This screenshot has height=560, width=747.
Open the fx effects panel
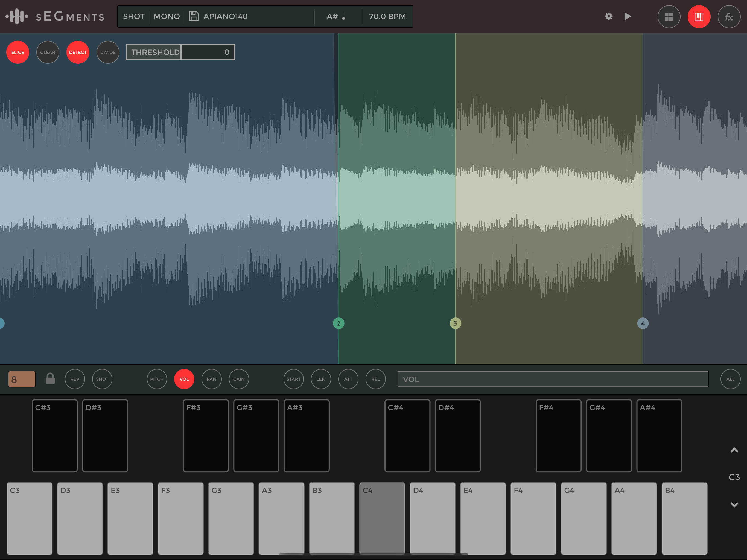[x=729, y=17]
